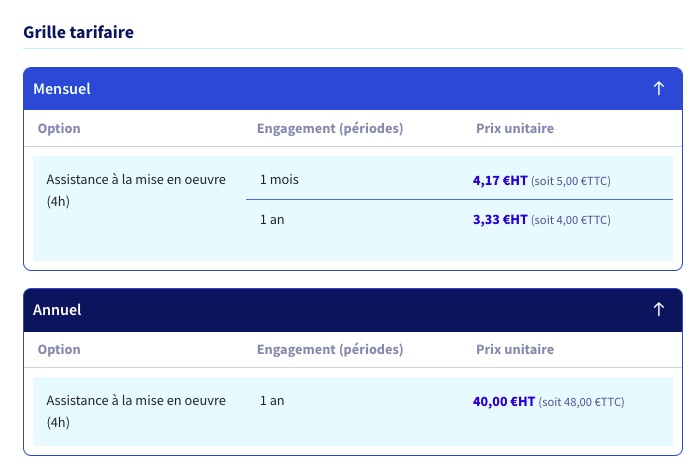Click the 1 an engagement in Mensuel
The width and height of the screenshot is (696, 466).
(272, 220)
